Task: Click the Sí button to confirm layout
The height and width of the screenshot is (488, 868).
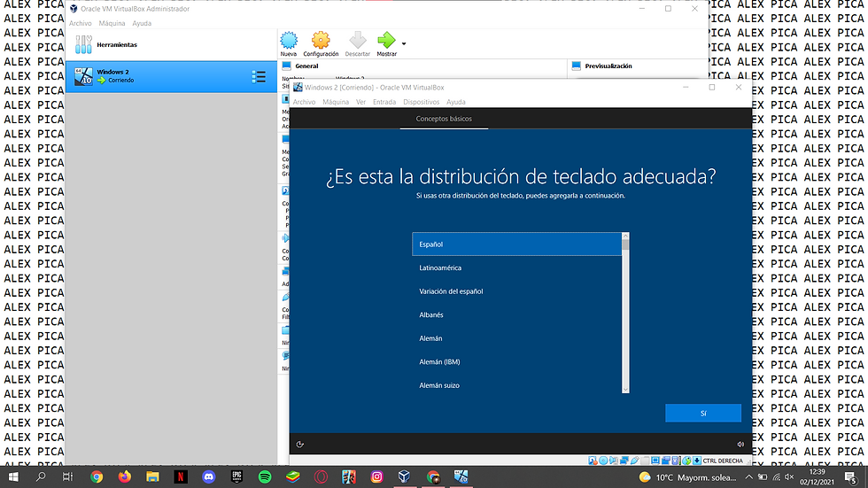Action: click(x=703, y=414)
